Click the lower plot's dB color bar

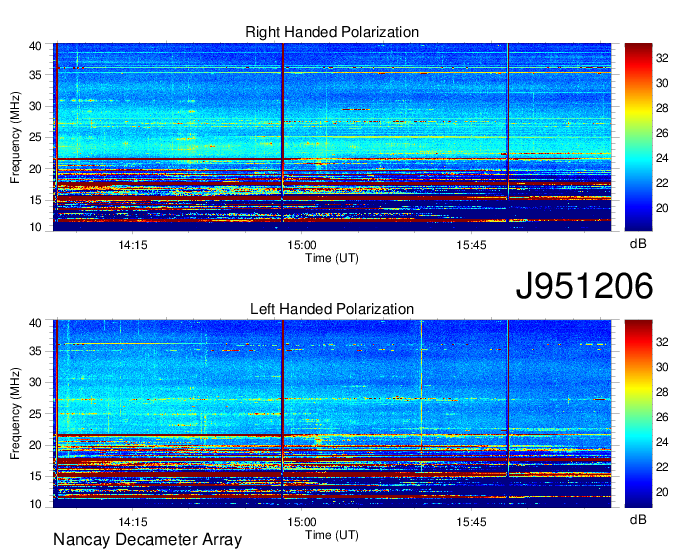(x=638, y=414)
